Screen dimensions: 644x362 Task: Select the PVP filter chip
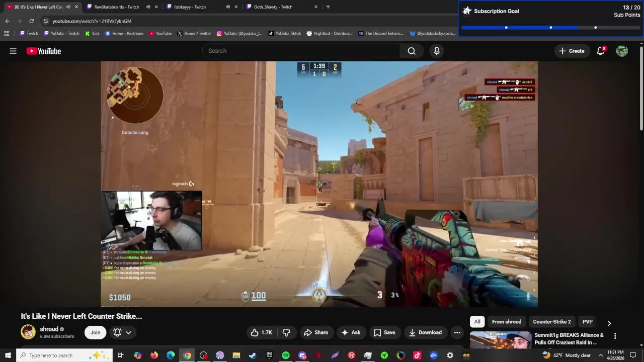pyautogui.click(x=588, y=322)
